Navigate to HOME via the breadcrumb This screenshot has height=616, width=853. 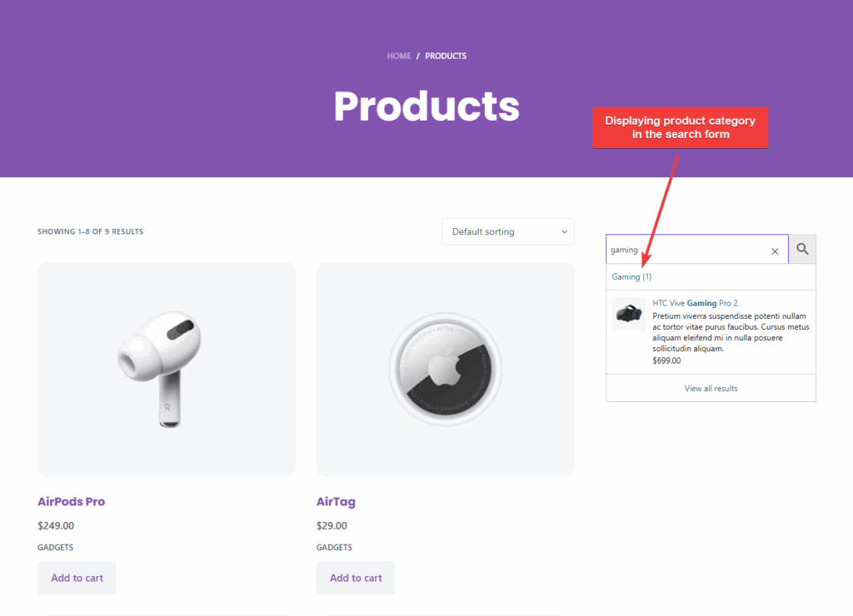[399, 56]
